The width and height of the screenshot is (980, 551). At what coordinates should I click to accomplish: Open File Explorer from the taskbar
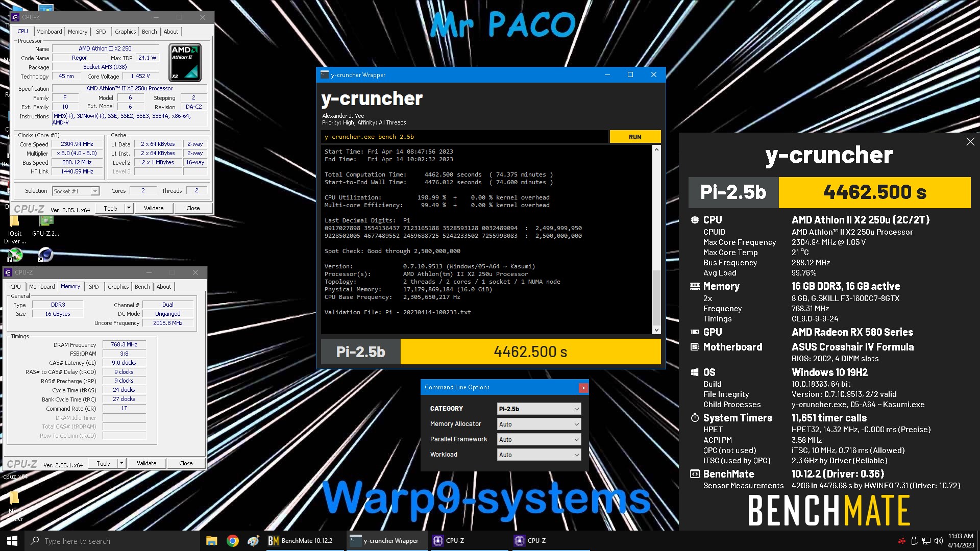(x=211, y=541)
